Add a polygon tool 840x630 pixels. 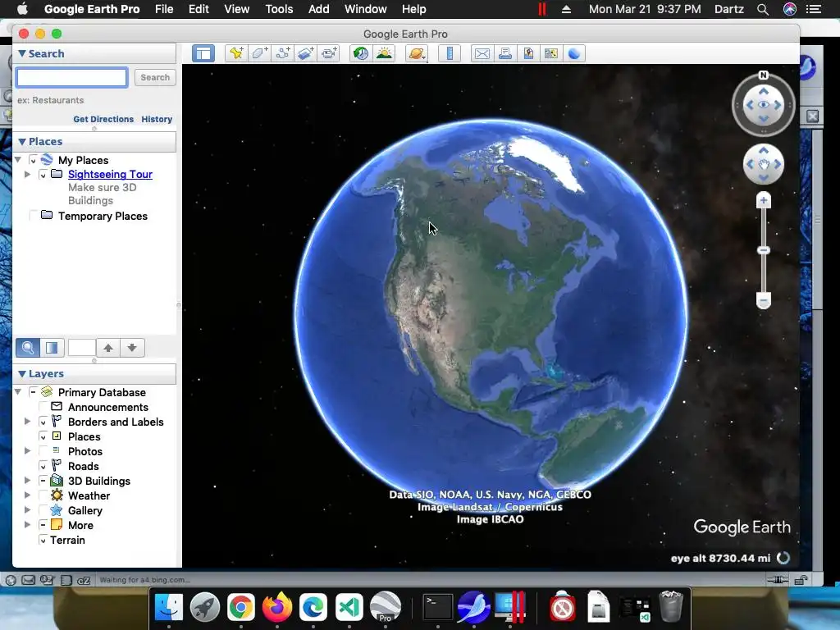click(260, 53)
